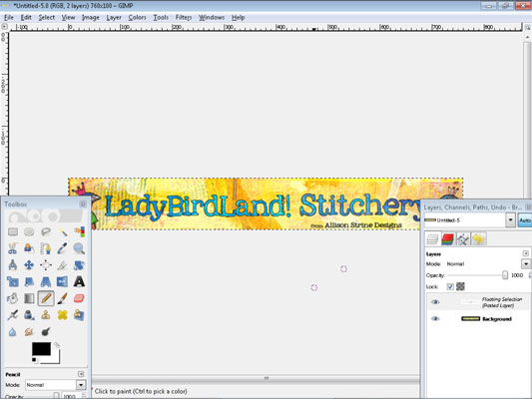Image resolution: width=532 pixels, height=399 pixels.
Task: Open the ruler corner image menu button
Action: point(4,27)
